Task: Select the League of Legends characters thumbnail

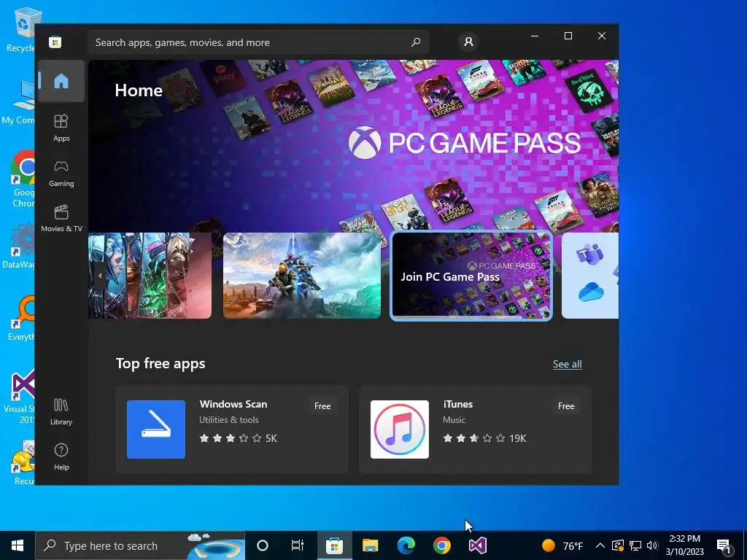Action: (x=150, y=276)
